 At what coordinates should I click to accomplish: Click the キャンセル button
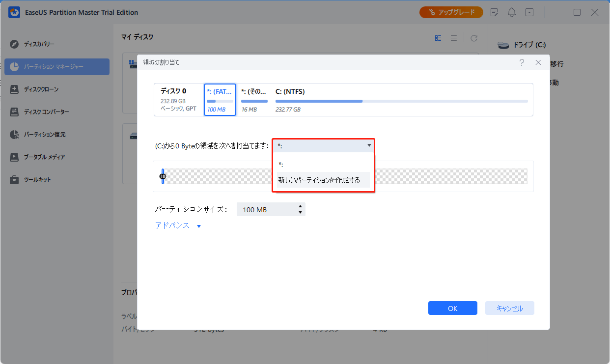509,308
